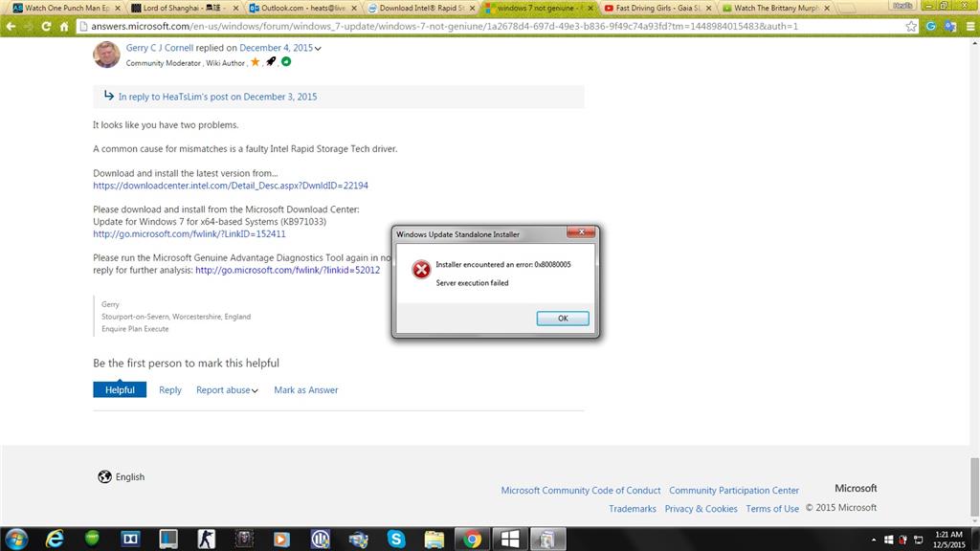980x551 pixels.
Task: Click the installer dialog red error icon
Action: [421, 269]
